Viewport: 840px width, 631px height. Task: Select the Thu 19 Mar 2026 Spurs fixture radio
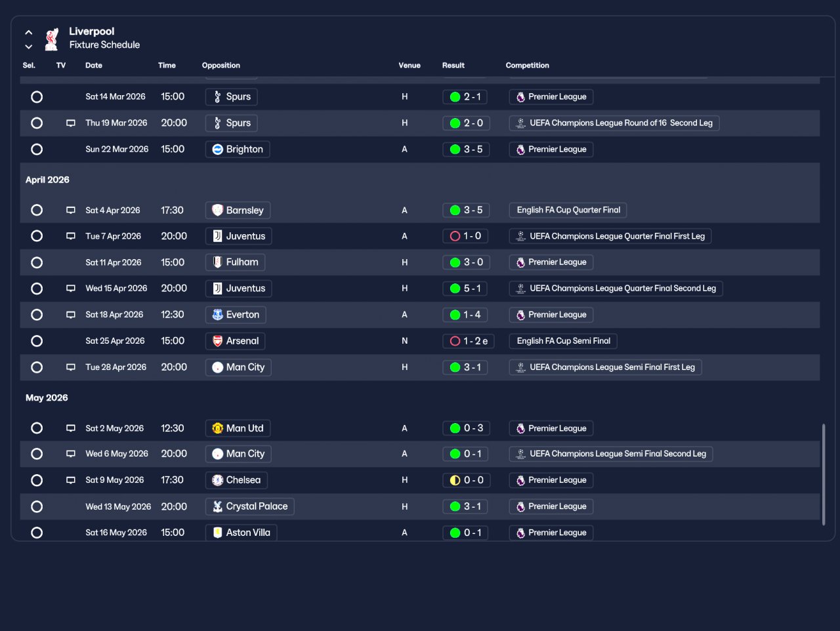click(x=37, y=123)
